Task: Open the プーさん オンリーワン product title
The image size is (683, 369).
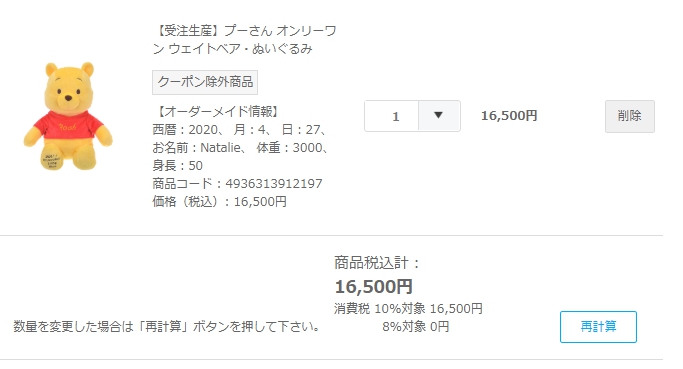Action: 244,40
